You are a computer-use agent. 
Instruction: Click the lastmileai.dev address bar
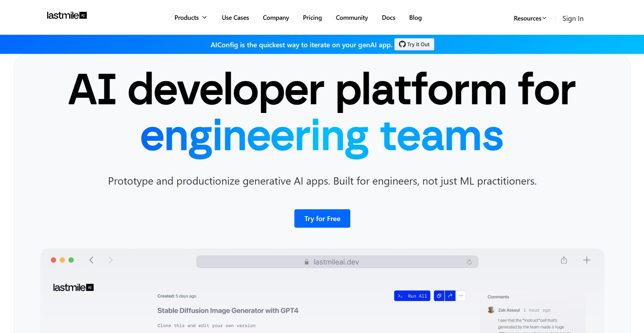(x=337, y=262)
